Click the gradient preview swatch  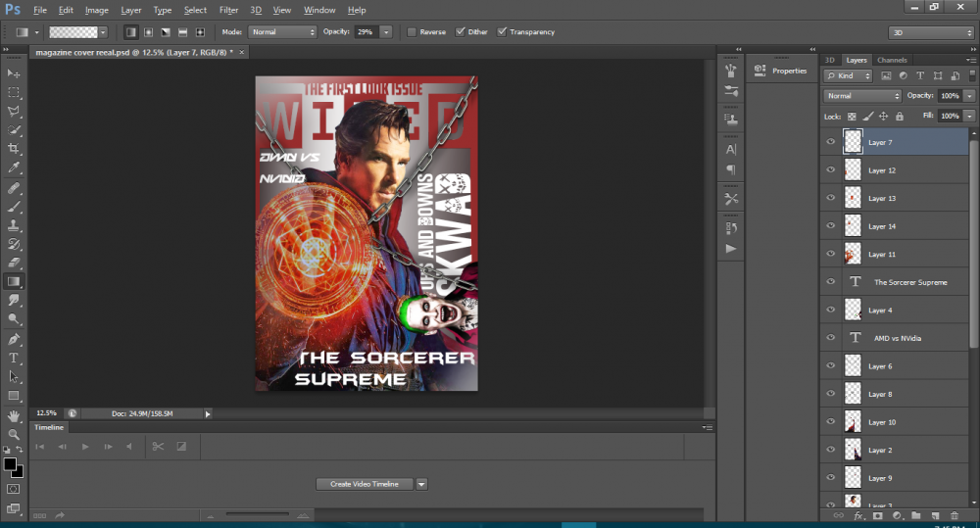(73, 32)
